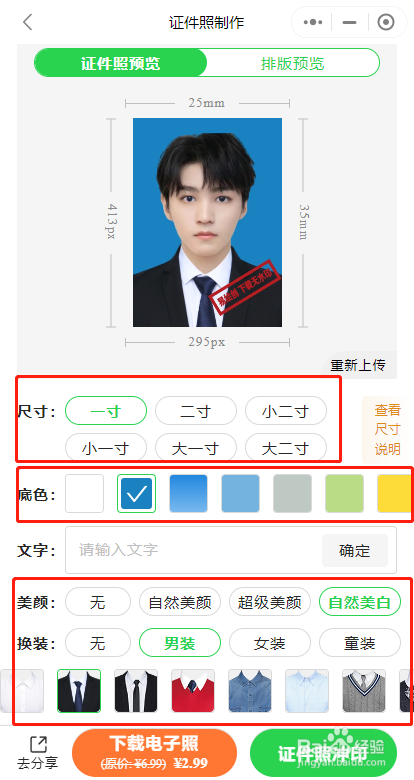Open 查看尺寸说明 size guide
Screen dimensions: 414x780
[x=387, y=430]
